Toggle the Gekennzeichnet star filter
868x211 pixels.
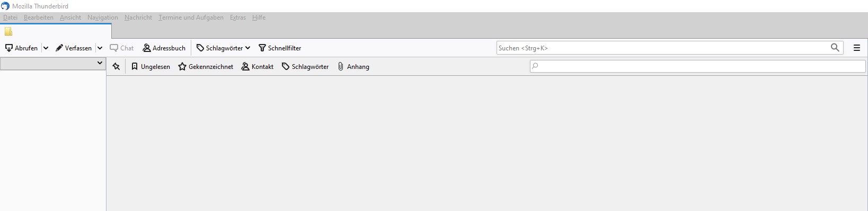point(206,66)
